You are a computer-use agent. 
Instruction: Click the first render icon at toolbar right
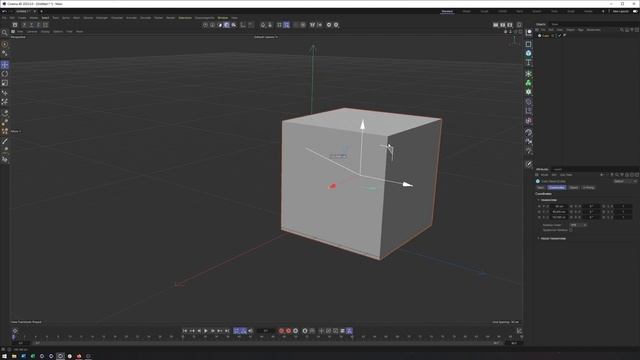[496, 25]
